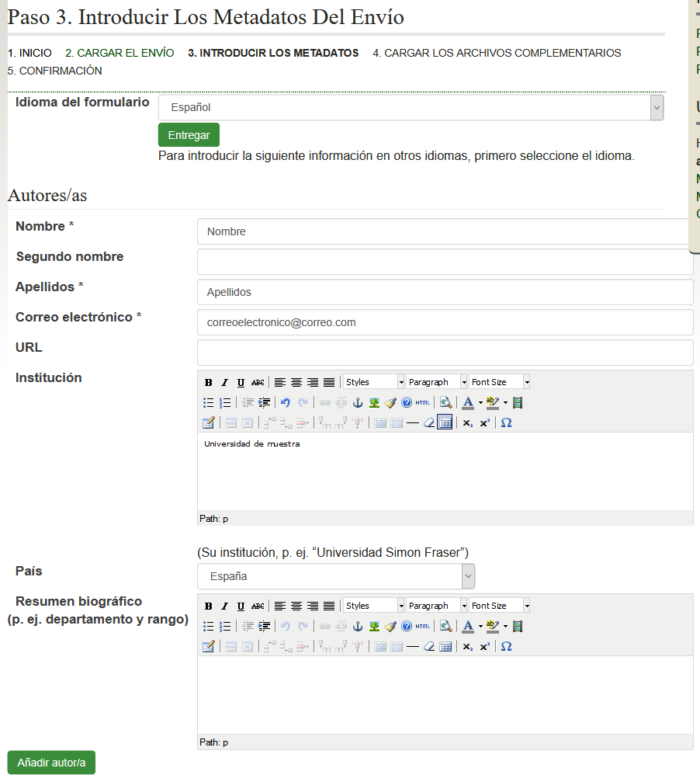Toggle Underline in the Institución editor
Screen dimensions: 700x775
[241, 382]
